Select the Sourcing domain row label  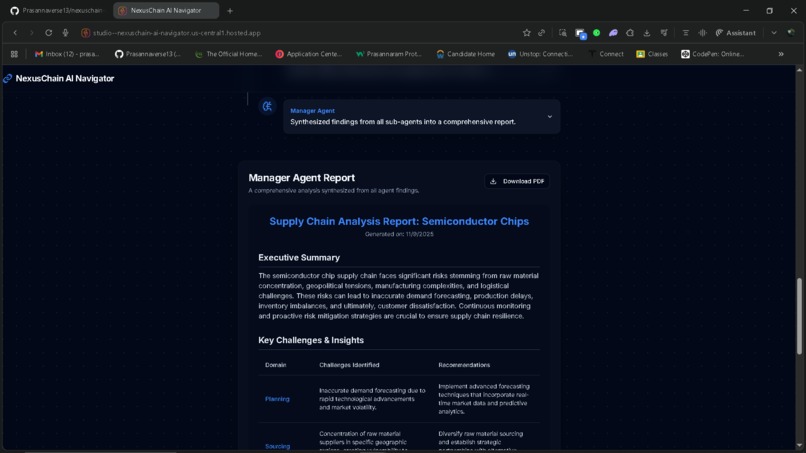[x=278, y=446]
